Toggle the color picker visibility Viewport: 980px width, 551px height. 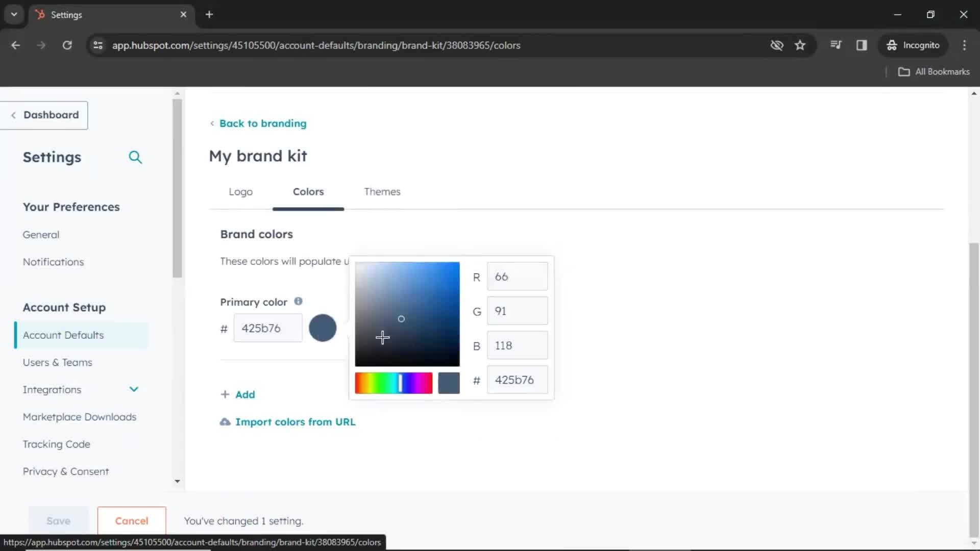[323, 329]
